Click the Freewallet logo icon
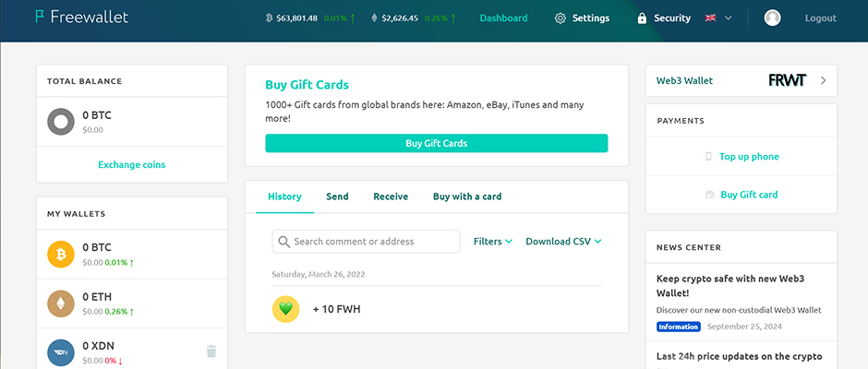868x369 pixels. (x=41, y=18)
